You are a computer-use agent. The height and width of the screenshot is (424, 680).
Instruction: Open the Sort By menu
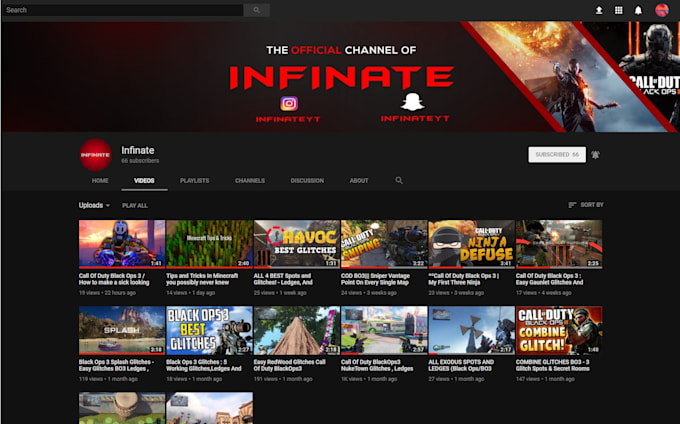[586, 205]
